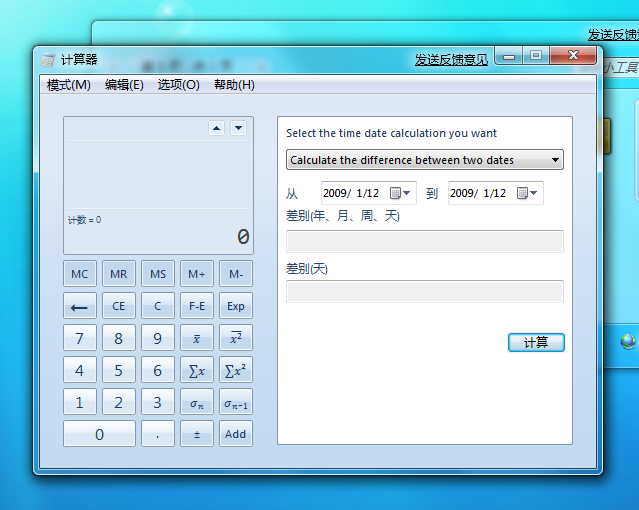Open the To date calendar dropdown

tap(527, 193)
